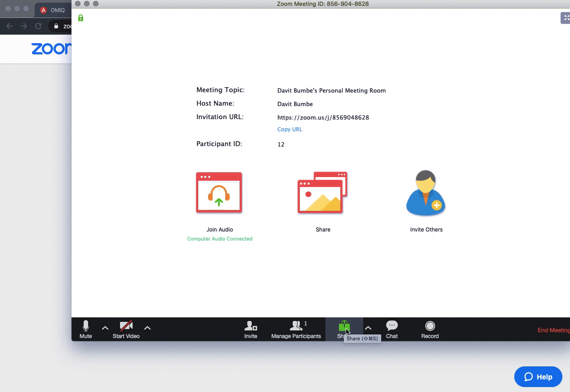570x392 pixels.
Task: Click the green encryption lock icon
Action: pos(80,18)
